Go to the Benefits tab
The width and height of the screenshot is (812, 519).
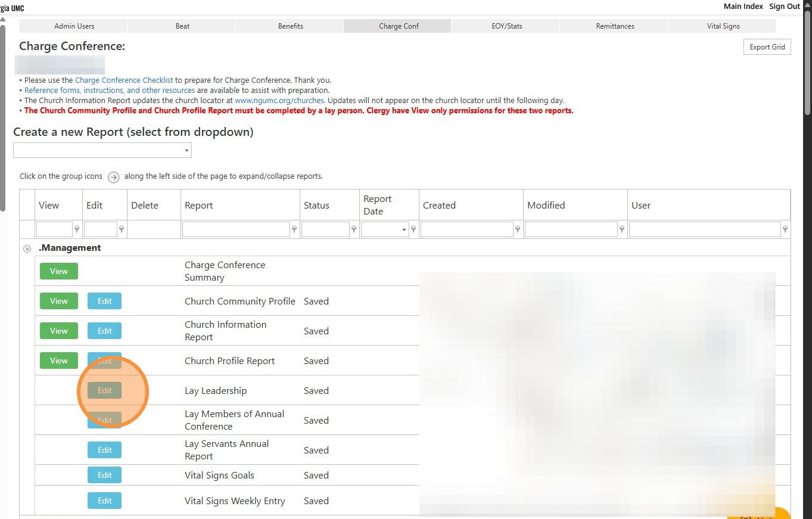coord(290,26)
